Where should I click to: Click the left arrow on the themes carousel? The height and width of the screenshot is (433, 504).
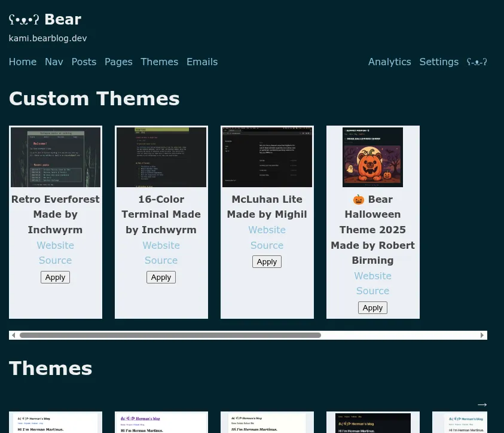click(13, 335)
